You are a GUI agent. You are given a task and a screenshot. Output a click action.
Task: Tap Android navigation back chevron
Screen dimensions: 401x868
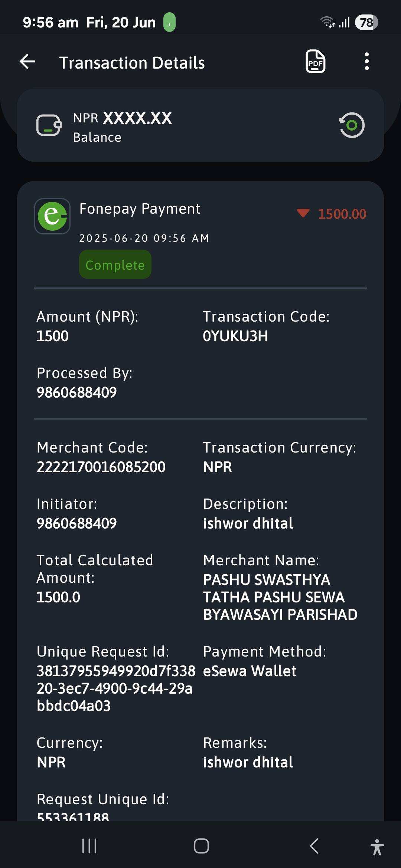[x=314, y=846]
